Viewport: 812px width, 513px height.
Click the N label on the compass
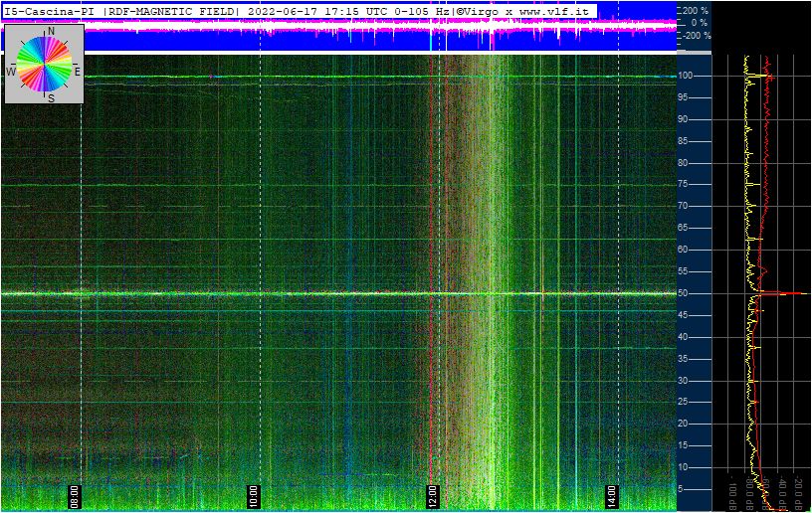pyautogui.click(x=50, y=33)
